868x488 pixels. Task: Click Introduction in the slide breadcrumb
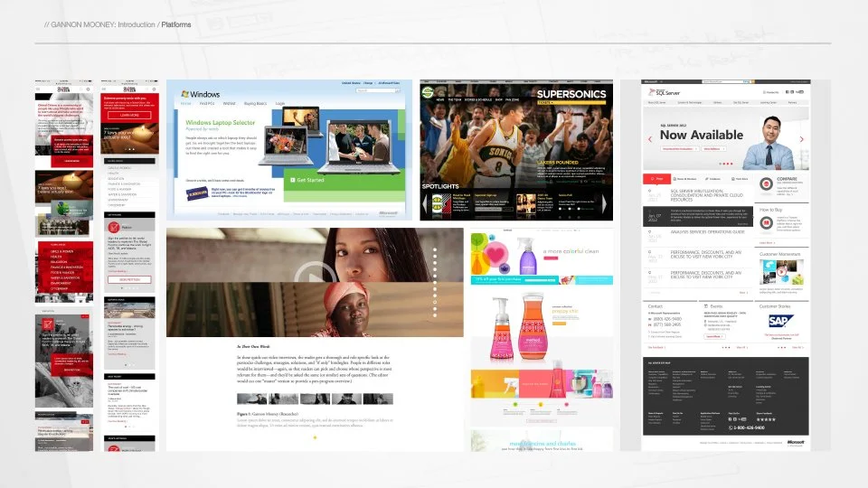[x=137, y=24]
